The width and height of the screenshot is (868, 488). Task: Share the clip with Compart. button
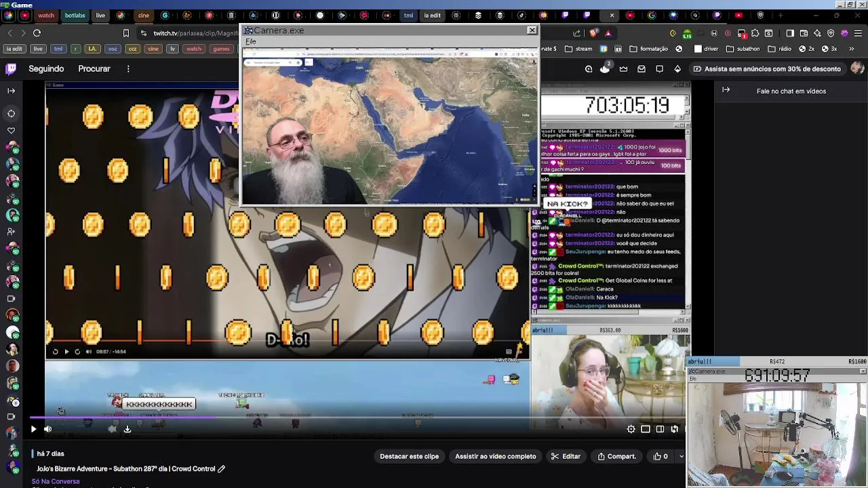click(616, 456)
